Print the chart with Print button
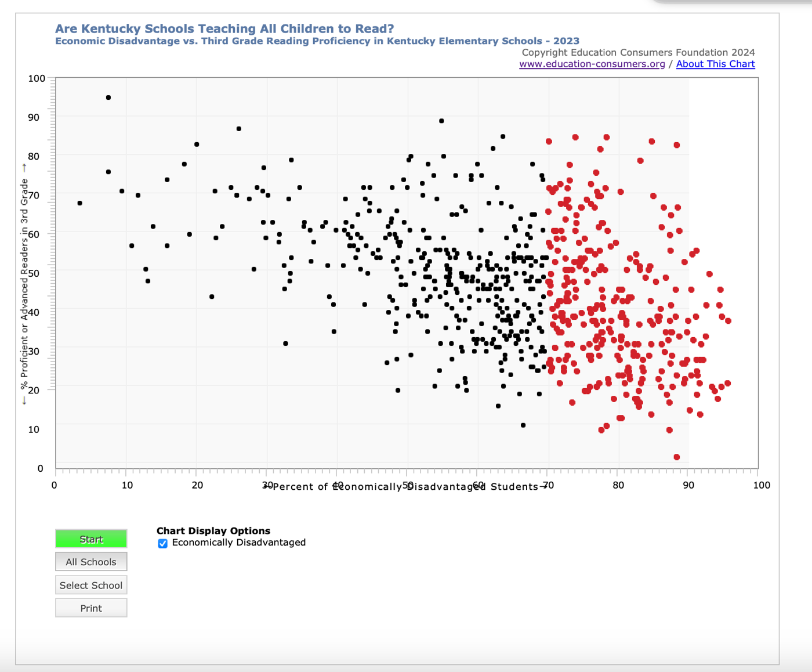 pyautogui.click(x=91, y=608)
